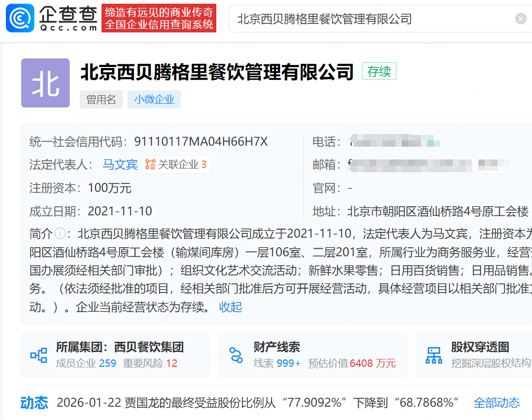Click the purple 北 company avatar
This screenshot has width=532, height=420.
[45, 83]
